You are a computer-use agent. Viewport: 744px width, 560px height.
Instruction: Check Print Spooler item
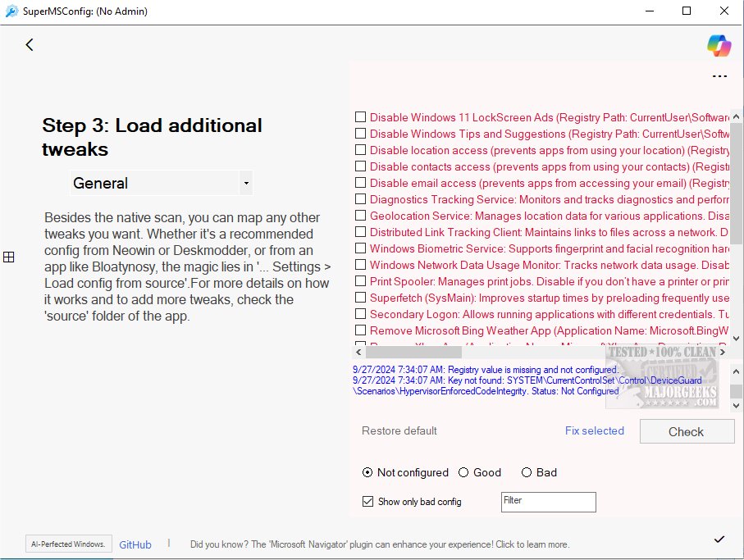click(x=361, y=280)
